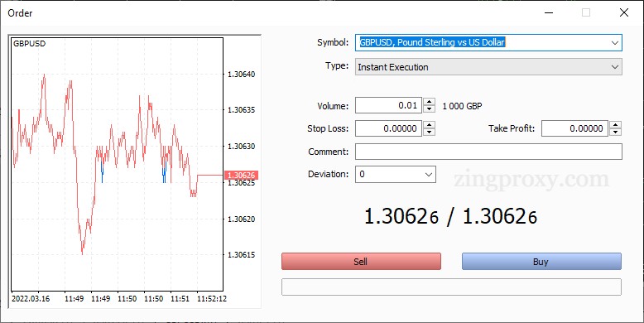Viewport: 644px width, 323px height.
Task: Click the empty status bar below Sell
Action: click(451, 287)
